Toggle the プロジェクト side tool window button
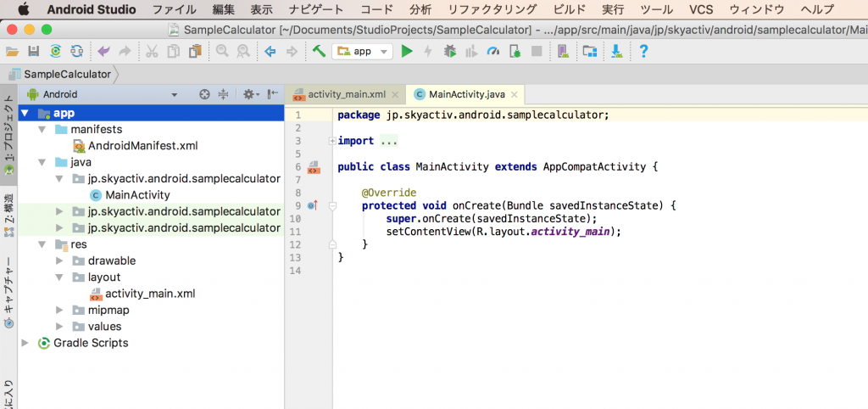The image size is (868, 409). point(8,135)
